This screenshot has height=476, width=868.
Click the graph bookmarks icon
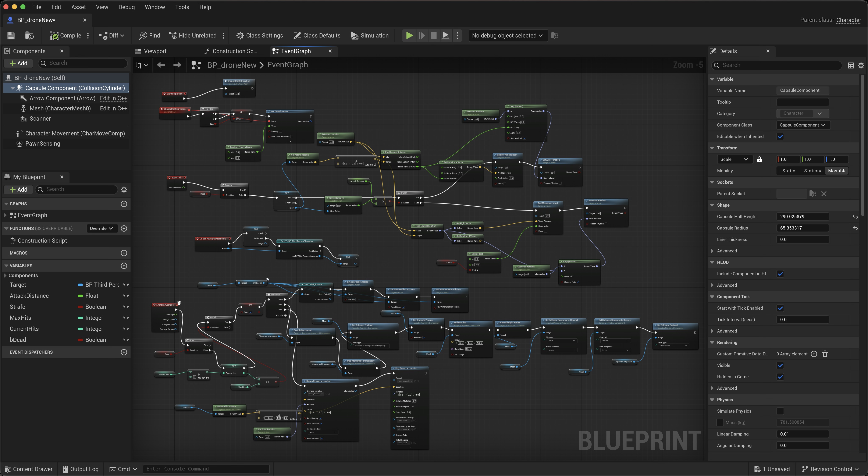point(139,65)
